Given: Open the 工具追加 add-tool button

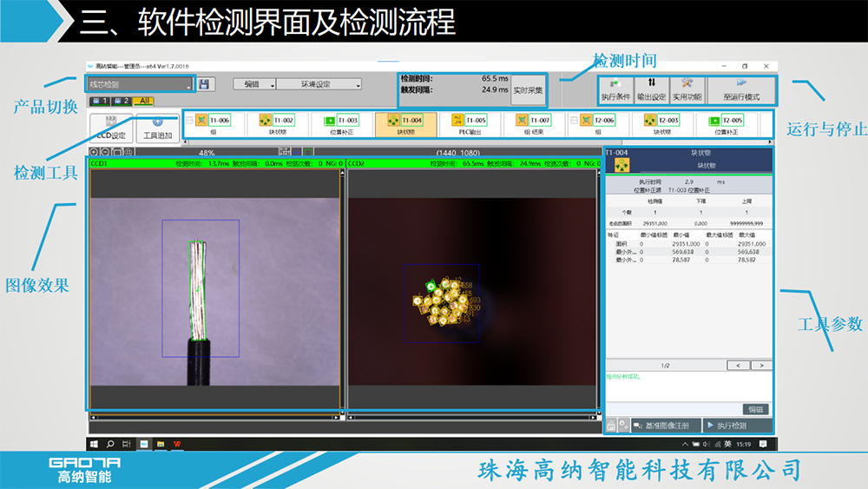Looking at the screenshot, I should 158,129.
